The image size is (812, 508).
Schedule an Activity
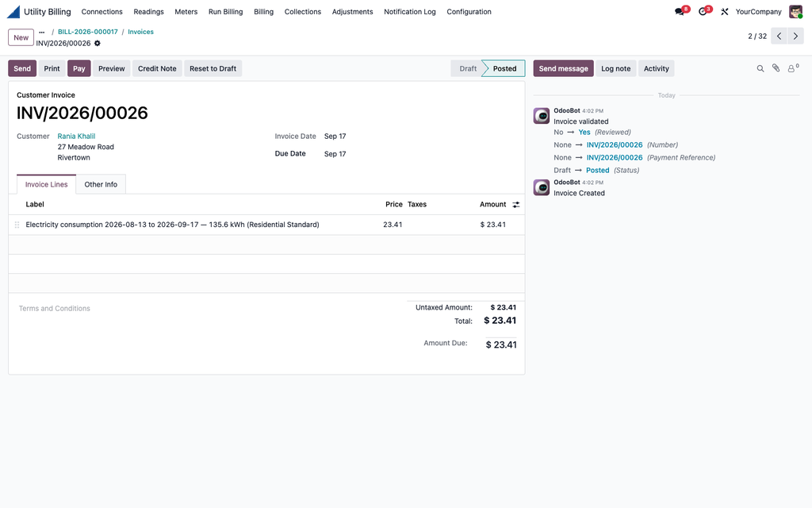tap(656, 68)
